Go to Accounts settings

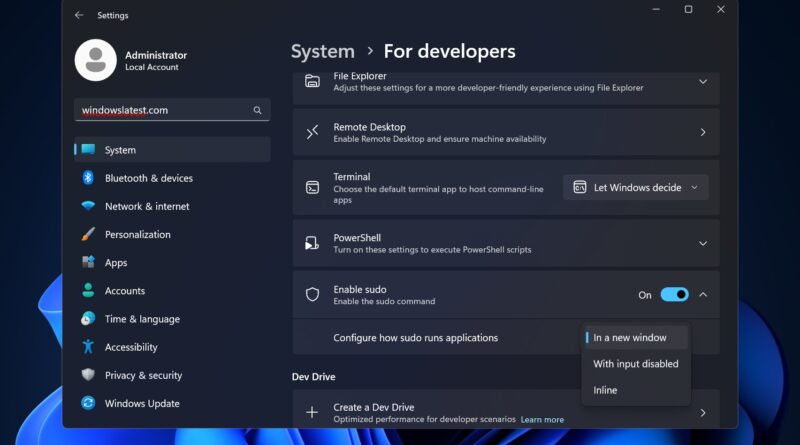[x=172, y=290]
